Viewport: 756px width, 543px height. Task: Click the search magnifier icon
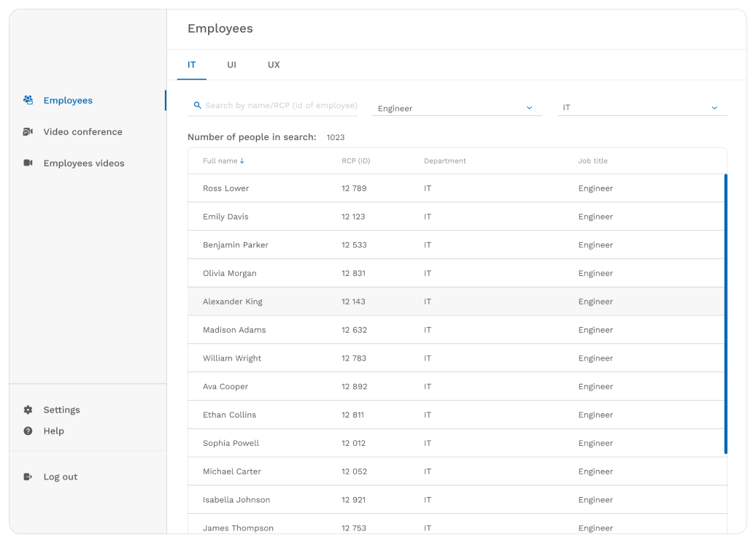(x=197, y=105)
